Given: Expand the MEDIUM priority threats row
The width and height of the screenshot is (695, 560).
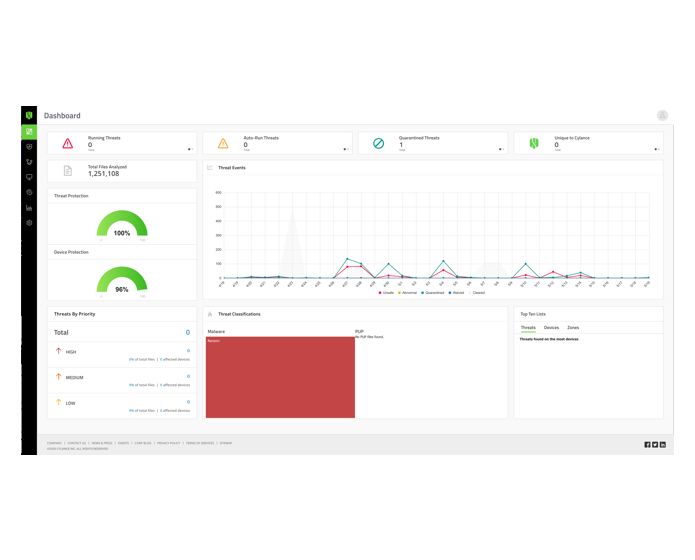Looking at the screenshot, I should pyautogui.click(x=120, y=378).
